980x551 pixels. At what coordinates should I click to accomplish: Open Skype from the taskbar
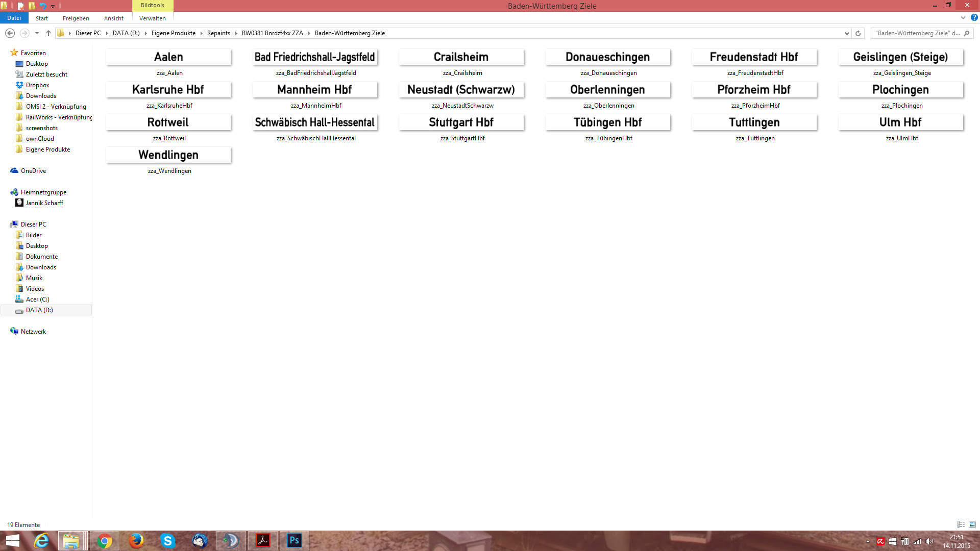pyautogui.click(x=168, y=540)
